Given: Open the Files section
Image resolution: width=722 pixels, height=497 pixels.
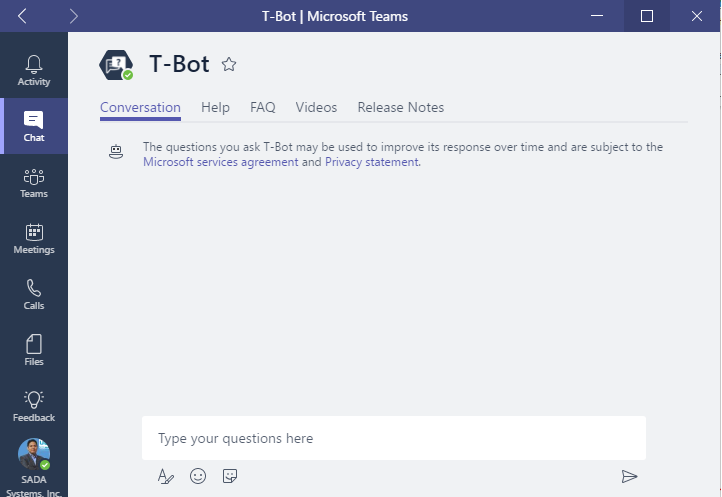Looking at the screenshot, I should pos(34,350).
